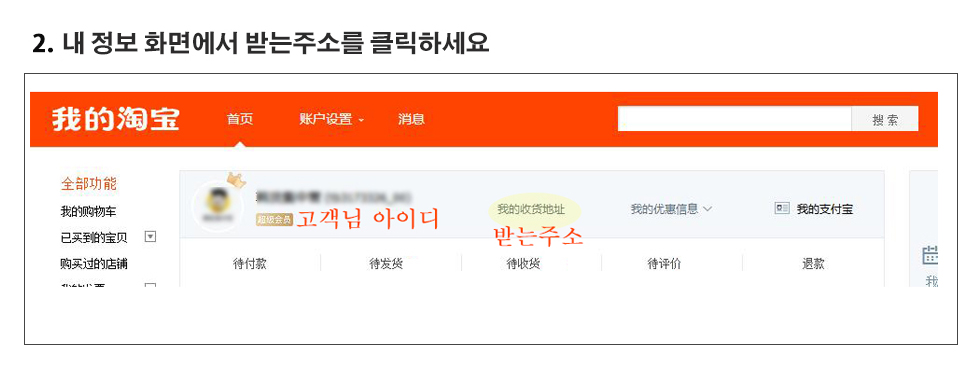Go to the 消息 tab
Viewport: 973px width, 385px height.
click(x=411, y=119)
